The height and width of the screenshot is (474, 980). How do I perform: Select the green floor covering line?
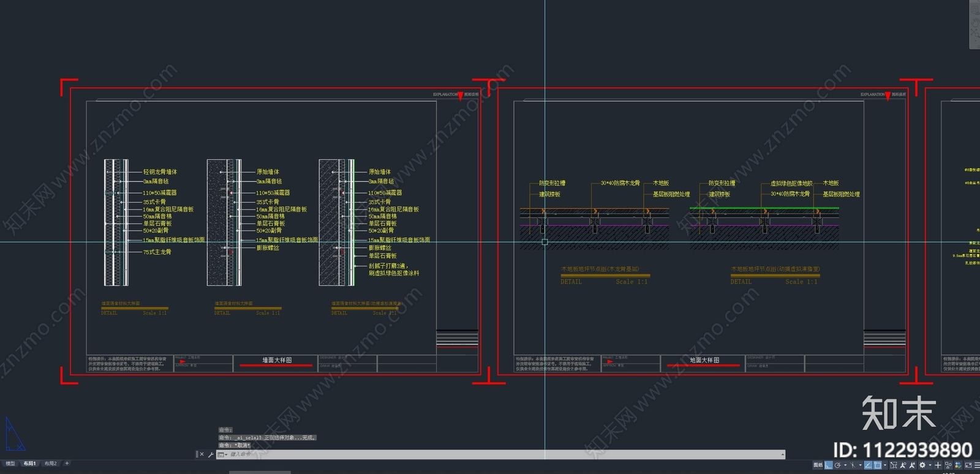click(x=764, y=208)
